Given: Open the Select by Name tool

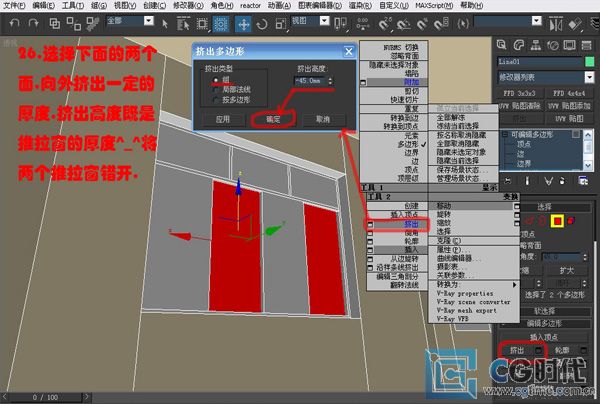Looking at the screenshot, I should point(183,24).
